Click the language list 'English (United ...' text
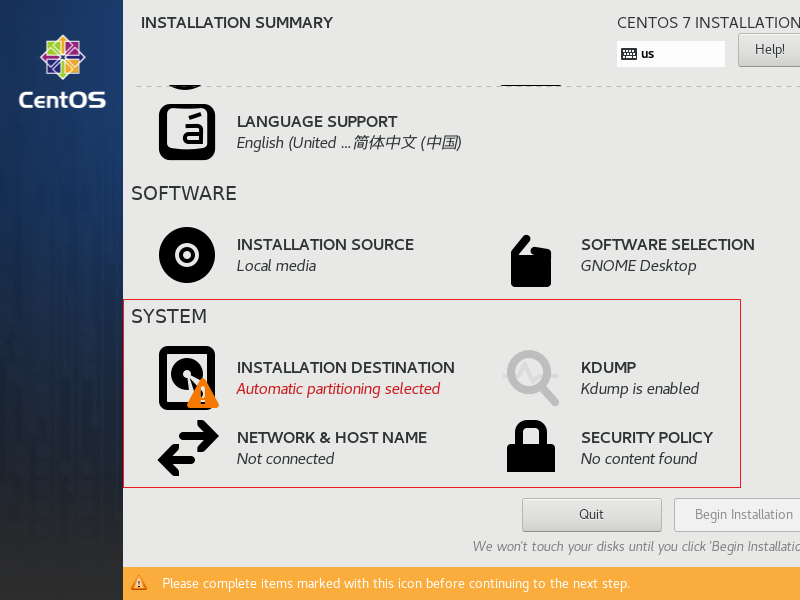 click(349, 143)
